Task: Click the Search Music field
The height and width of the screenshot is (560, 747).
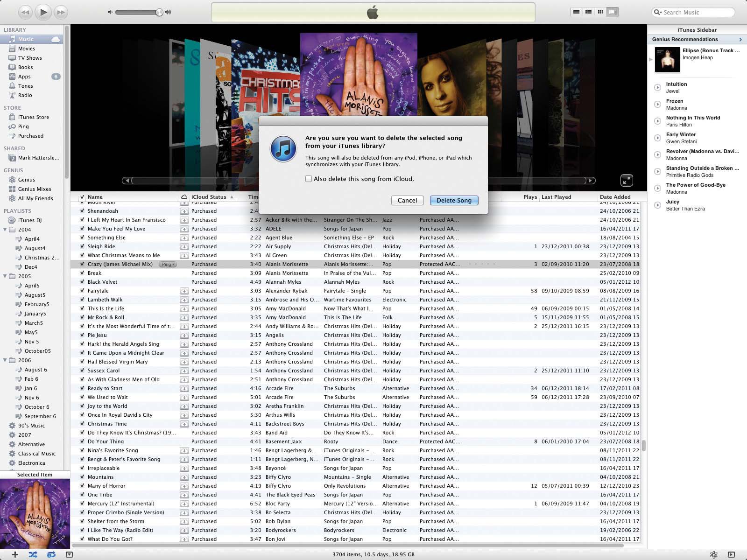Action: [x=693, y=12]
